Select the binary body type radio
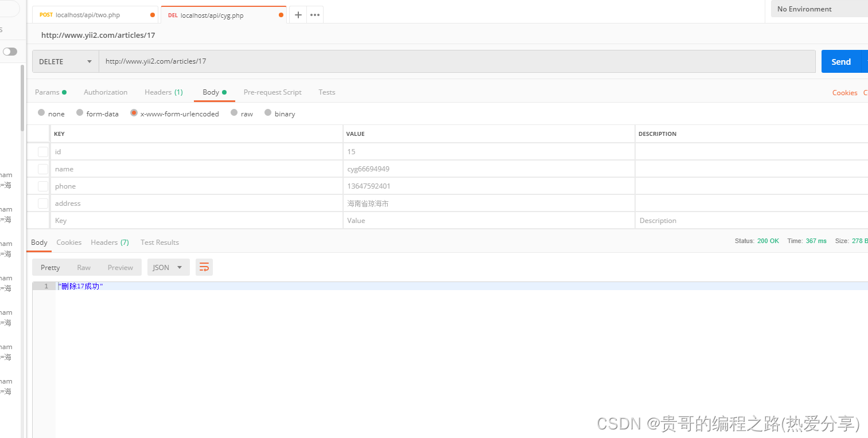 [x=268, y=113]
